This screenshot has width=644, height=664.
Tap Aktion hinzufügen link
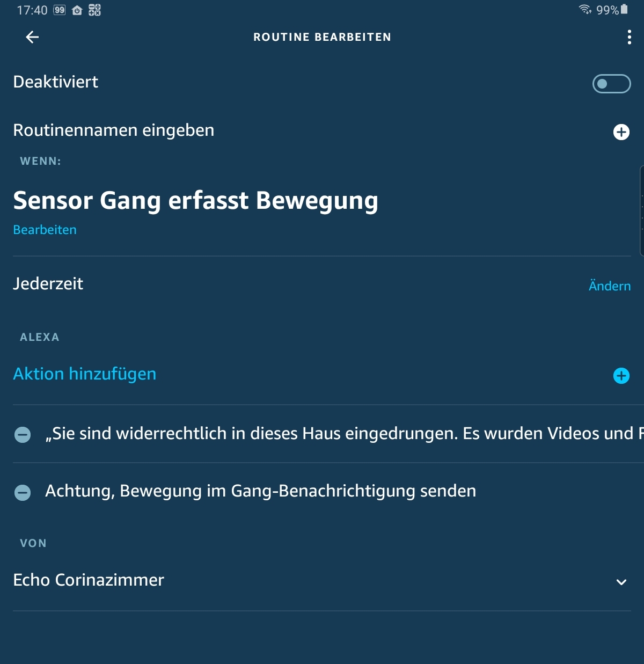(x=85, y=374)
